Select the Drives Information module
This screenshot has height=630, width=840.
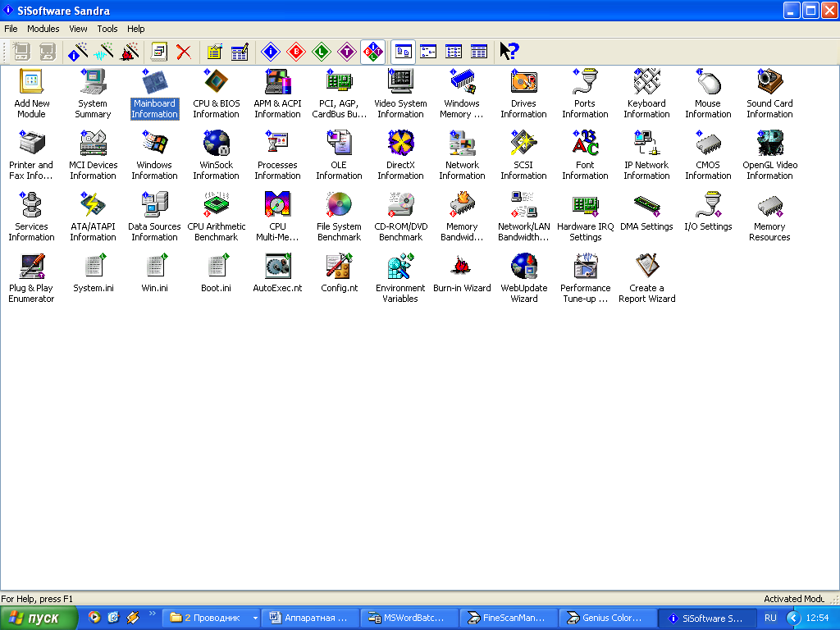pos(523,94)
